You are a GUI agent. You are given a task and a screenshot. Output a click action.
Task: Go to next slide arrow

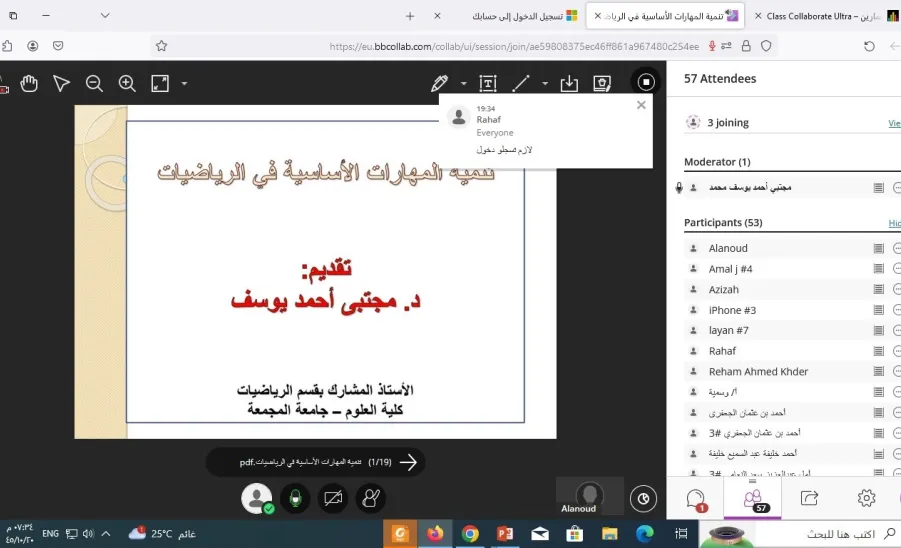pyautogui.click(x=408, y=462)
